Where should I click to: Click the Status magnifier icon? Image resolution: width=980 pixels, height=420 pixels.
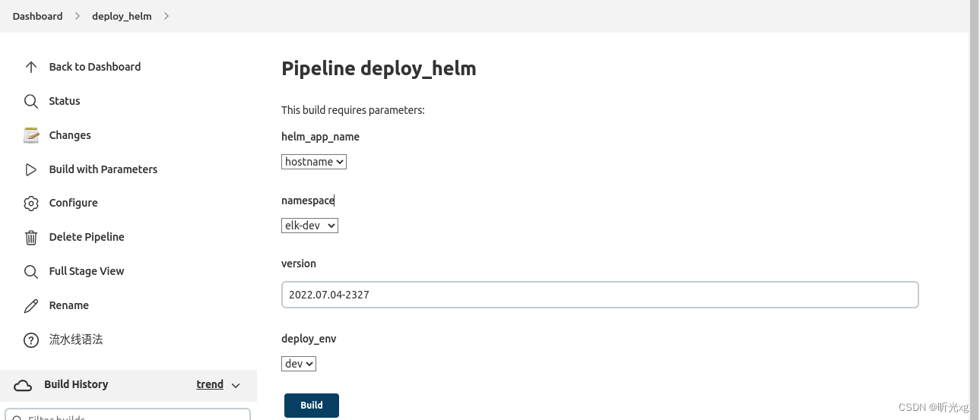coord(31,101)
